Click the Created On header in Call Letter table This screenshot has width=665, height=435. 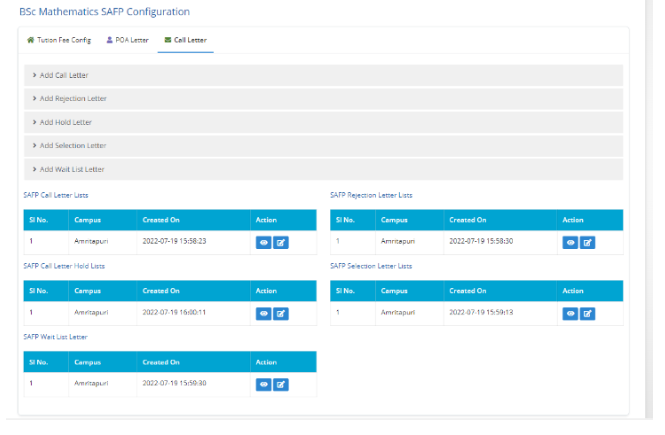pyautogui.click(x=161, y=219)
